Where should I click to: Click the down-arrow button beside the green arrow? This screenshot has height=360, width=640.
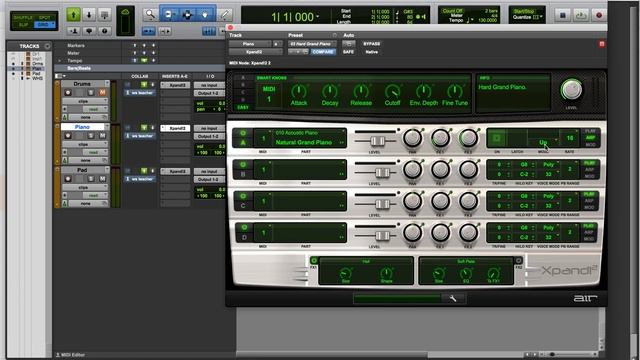89,15
